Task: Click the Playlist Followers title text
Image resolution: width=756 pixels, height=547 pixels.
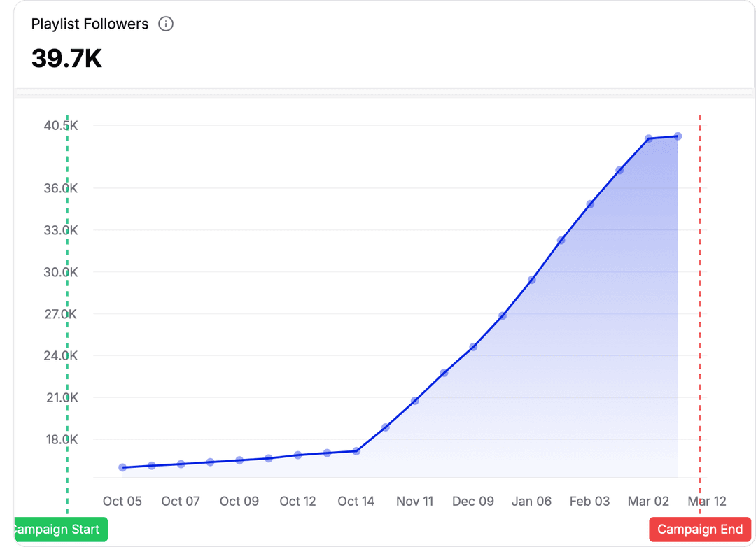Action: pos(90,24)
